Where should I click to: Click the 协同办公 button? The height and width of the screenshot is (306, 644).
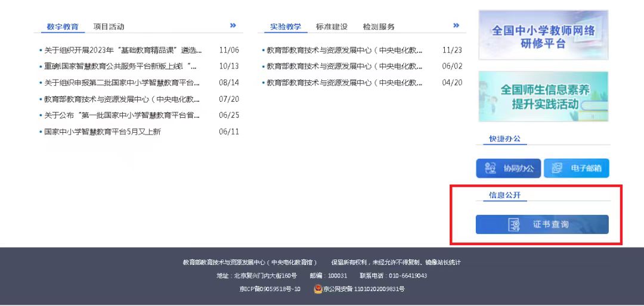tap(509, 168)
